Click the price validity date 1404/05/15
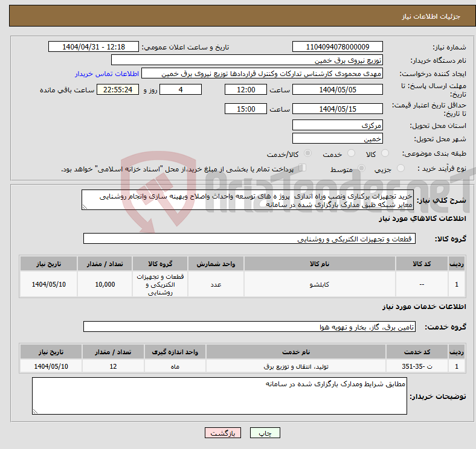476x449 pixels. point(337,109)
